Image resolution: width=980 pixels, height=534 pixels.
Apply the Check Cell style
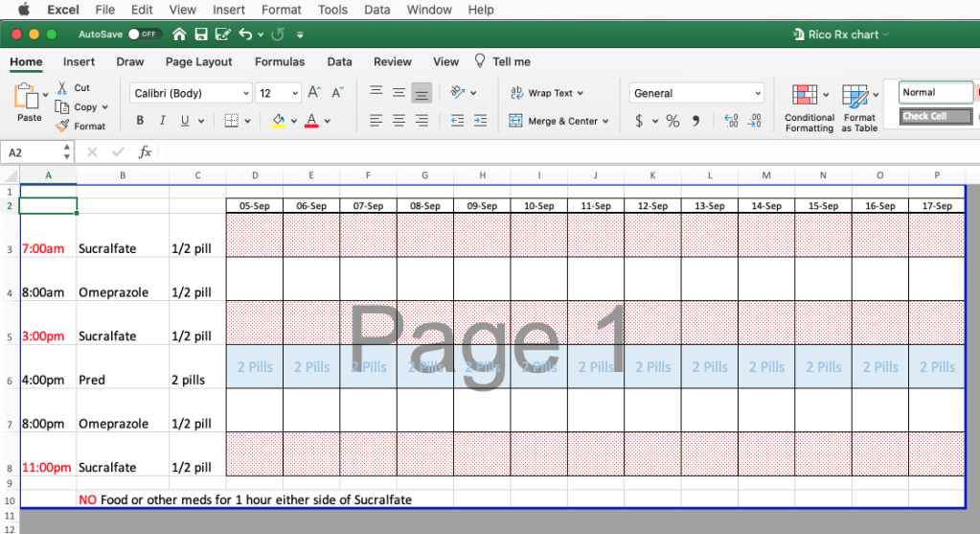pos(924,116)
